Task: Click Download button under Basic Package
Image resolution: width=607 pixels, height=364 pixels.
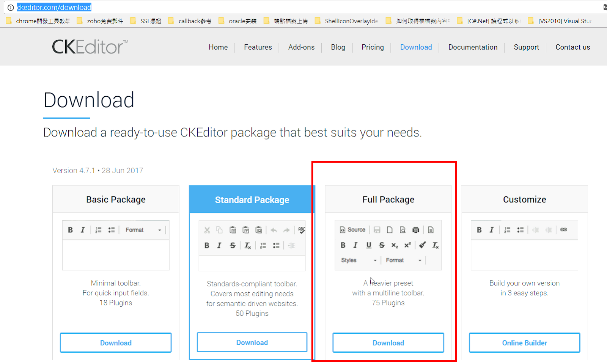Action: coord(116,343)
